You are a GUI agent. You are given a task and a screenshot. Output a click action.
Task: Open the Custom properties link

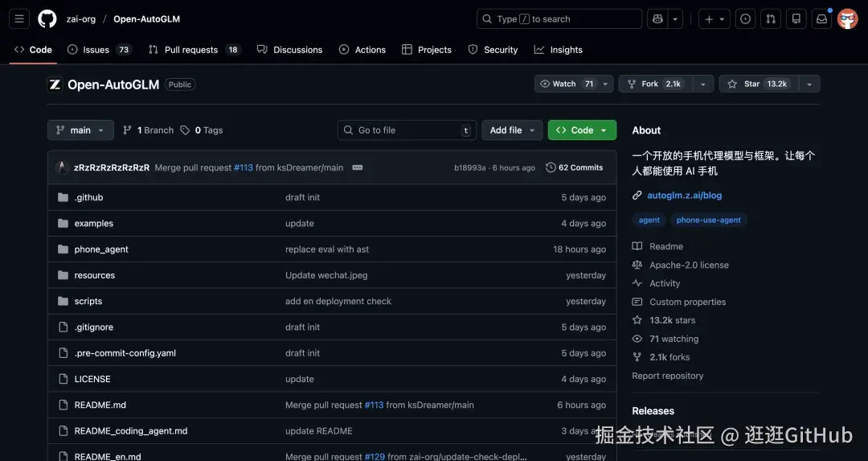point(687,302)
